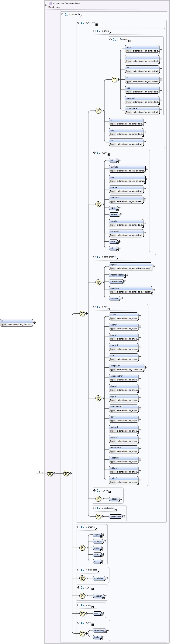
Task: Click the c_geolocation group icon
Action: click(98, 508)
